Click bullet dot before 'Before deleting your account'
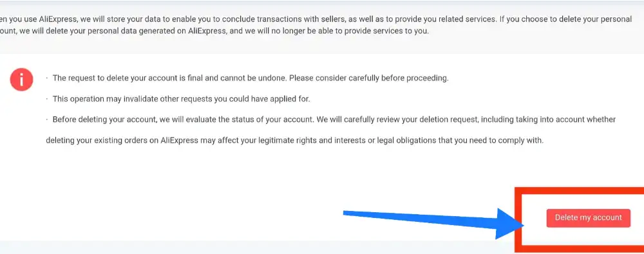644x254 pixels. [x=47, y=120]
